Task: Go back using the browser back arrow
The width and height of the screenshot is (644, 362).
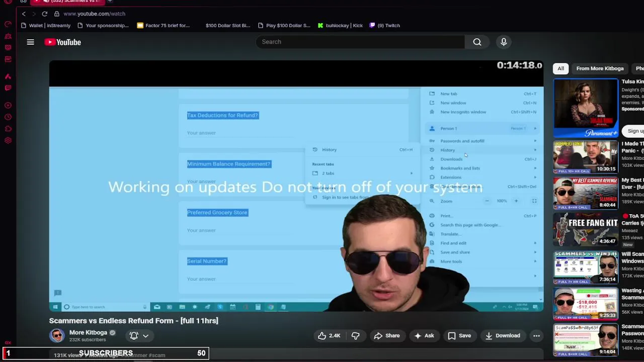Action: pos(24,14)
